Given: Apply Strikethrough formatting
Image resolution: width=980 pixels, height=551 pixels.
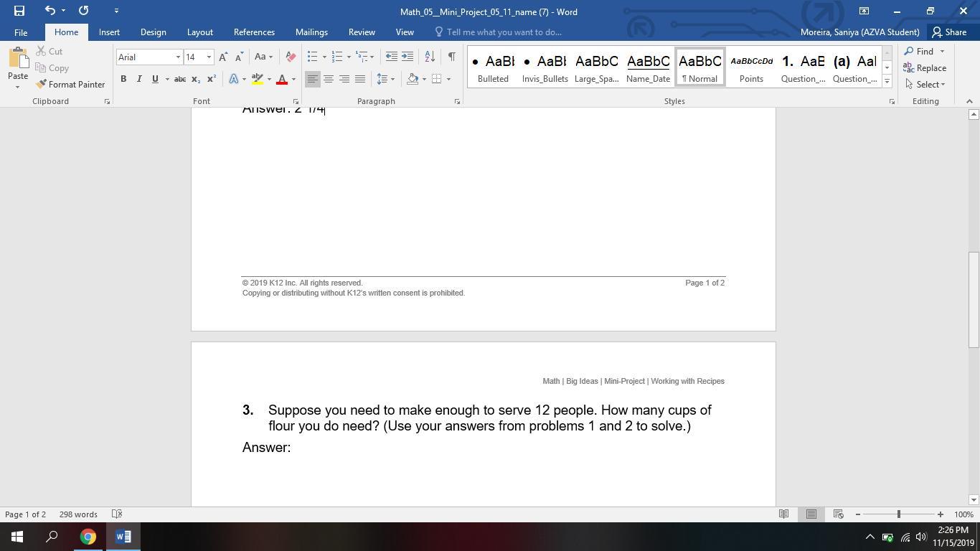Looking at the screenshot, I should [180, 79].
